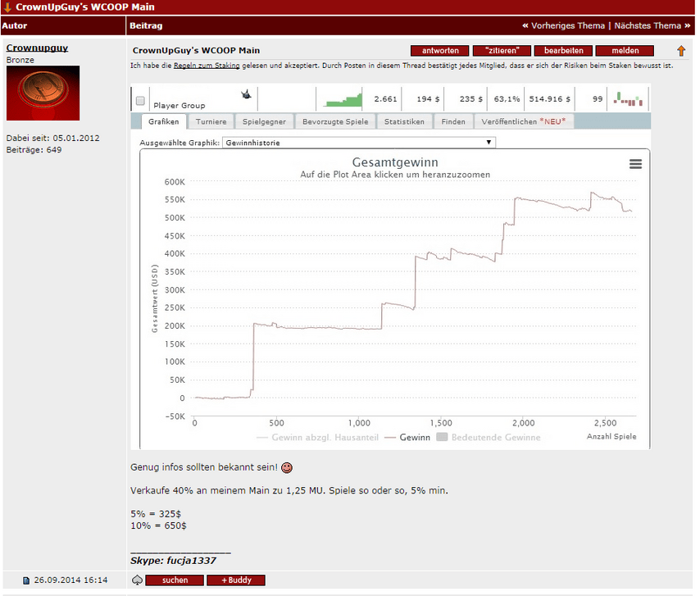Viewport: 700px width, 596px height.
Task: Click Crownupguy's red avatar image
Action: tap(43, 93)
